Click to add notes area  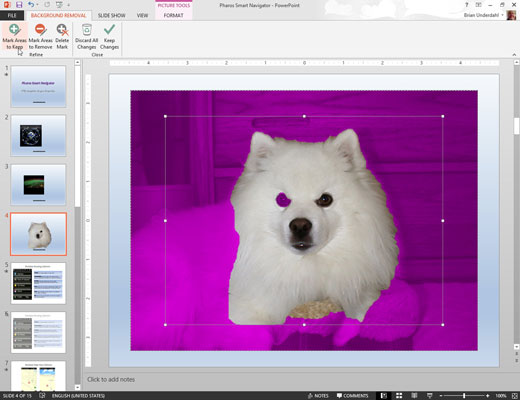point(111,379)
